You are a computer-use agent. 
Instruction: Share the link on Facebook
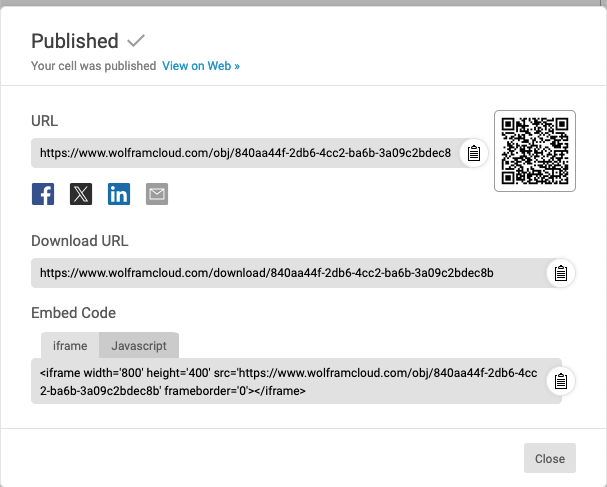click(43, 194)
